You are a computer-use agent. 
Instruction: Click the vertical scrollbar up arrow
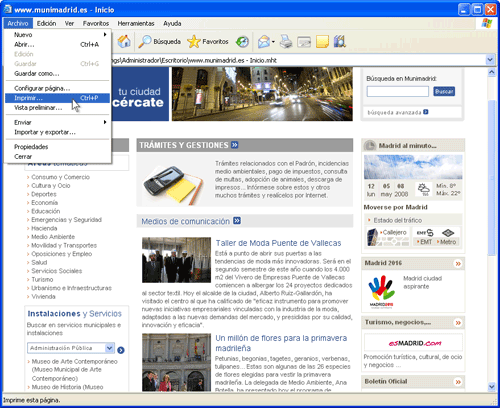coord(491,72)
